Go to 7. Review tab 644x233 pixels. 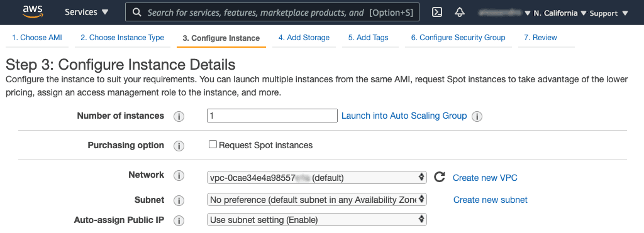[x=540, y=38]
